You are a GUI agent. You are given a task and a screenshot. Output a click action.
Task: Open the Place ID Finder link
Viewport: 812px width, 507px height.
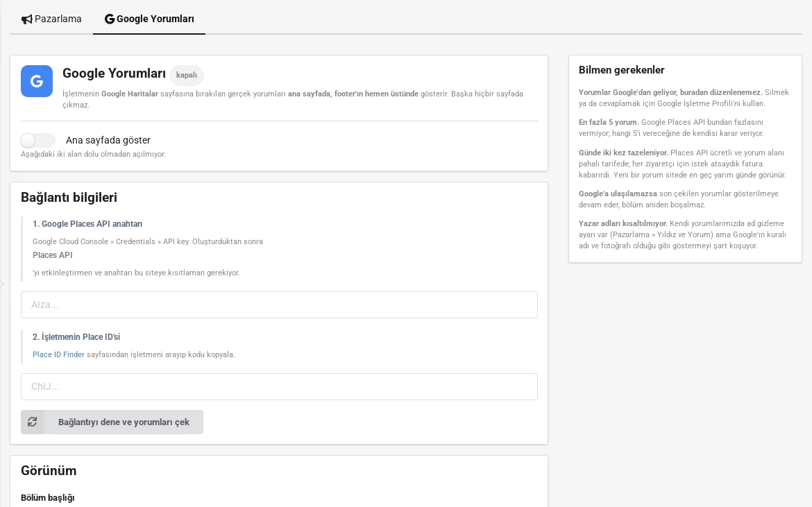(58, 354)
